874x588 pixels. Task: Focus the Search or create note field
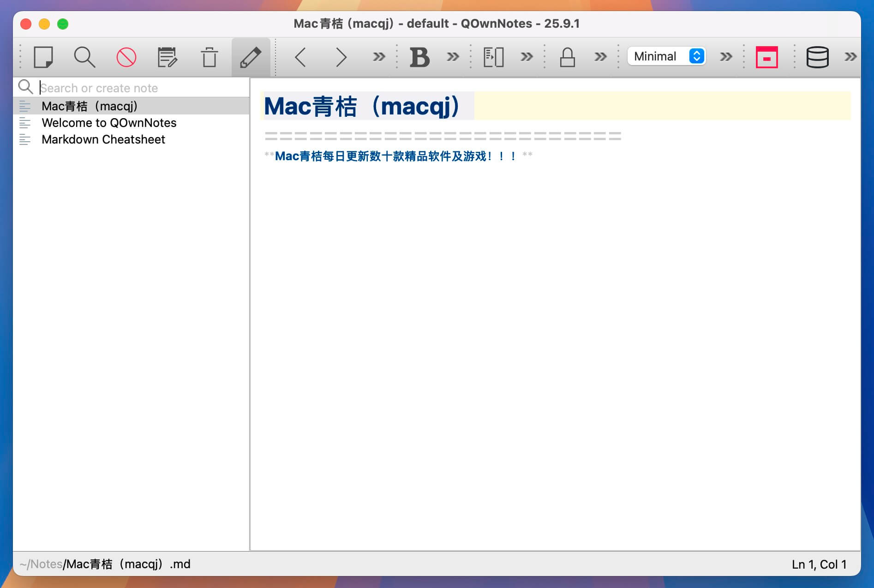(143, 88)
